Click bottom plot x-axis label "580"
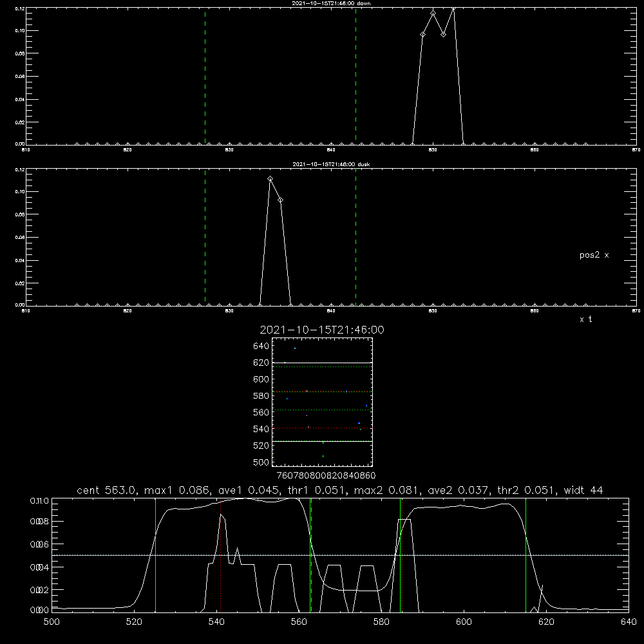 [381, 622]
